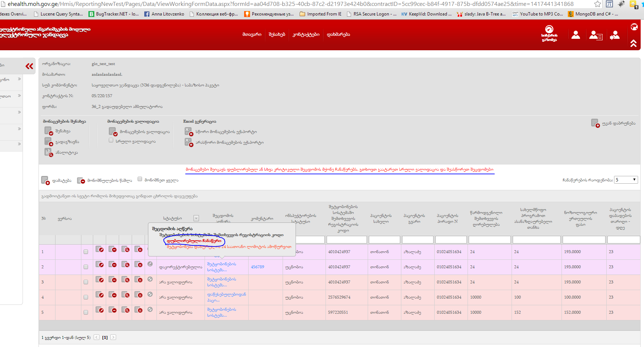
Task: Click the შენახვა (Save) data icon
Action: point(48,131)
